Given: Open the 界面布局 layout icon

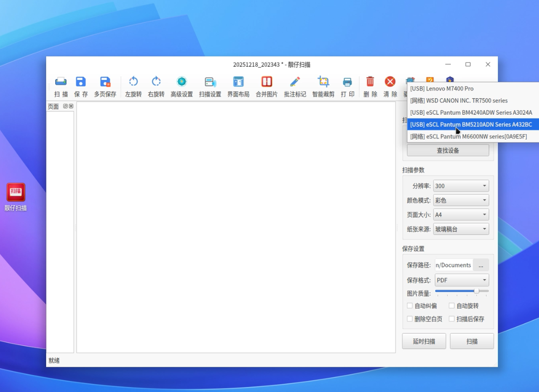Looking at the screenshot, I should (238, 86).
